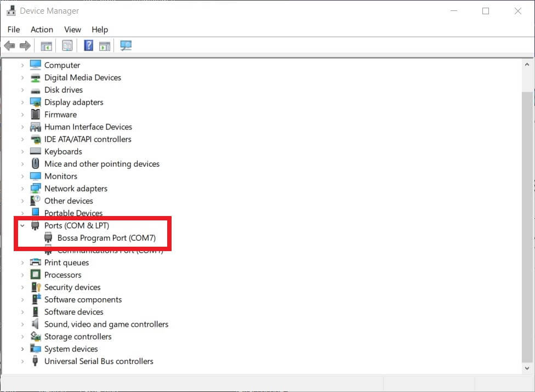Select the Firmware label

point(60,115)
